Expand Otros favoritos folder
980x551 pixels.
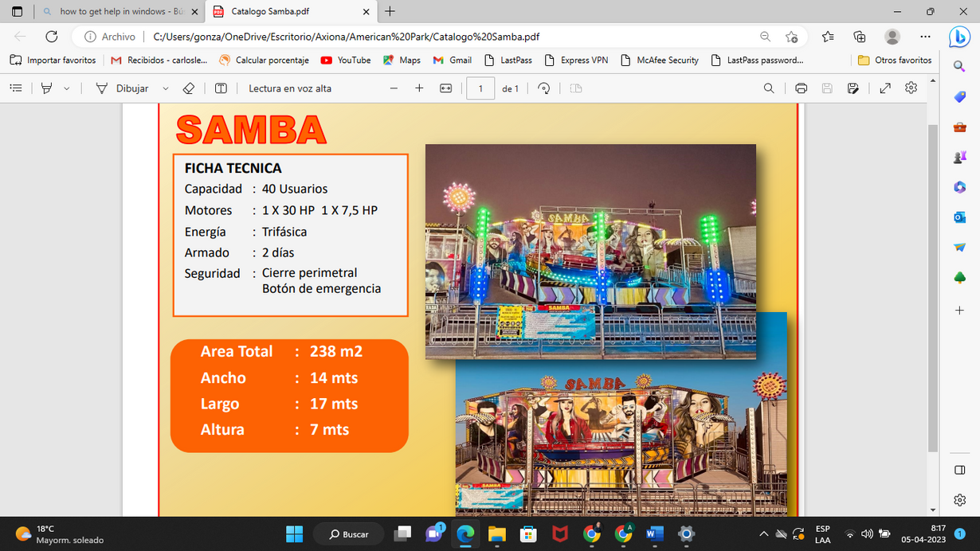tap(895, 60)
